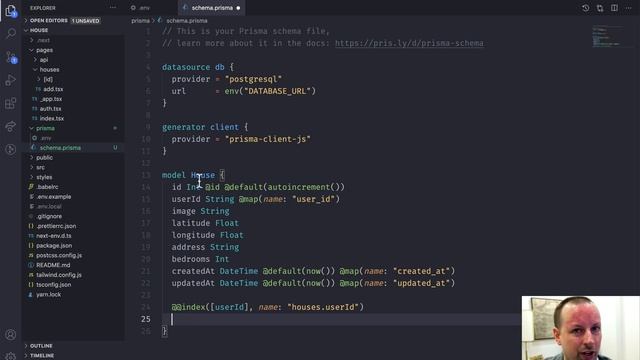Expand the public folder
The height and width of the screenshot is (360, 640).
coord(44,158)
